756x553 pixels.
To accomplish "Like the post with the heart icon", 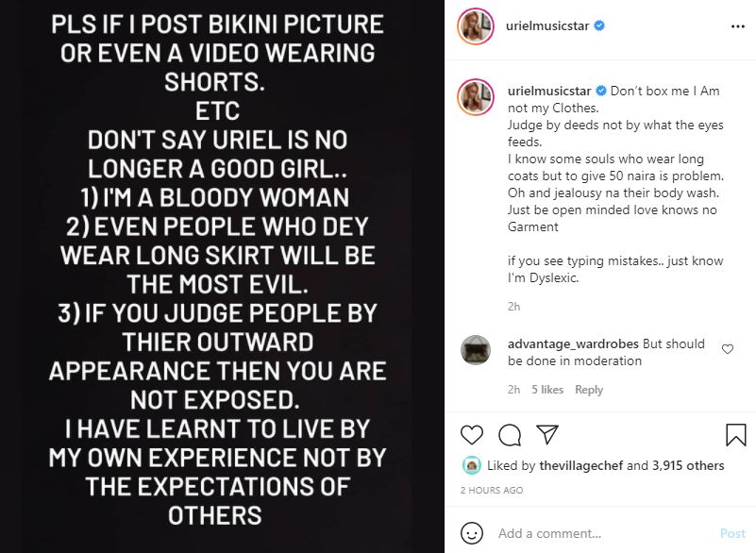I will pos(472,434).
